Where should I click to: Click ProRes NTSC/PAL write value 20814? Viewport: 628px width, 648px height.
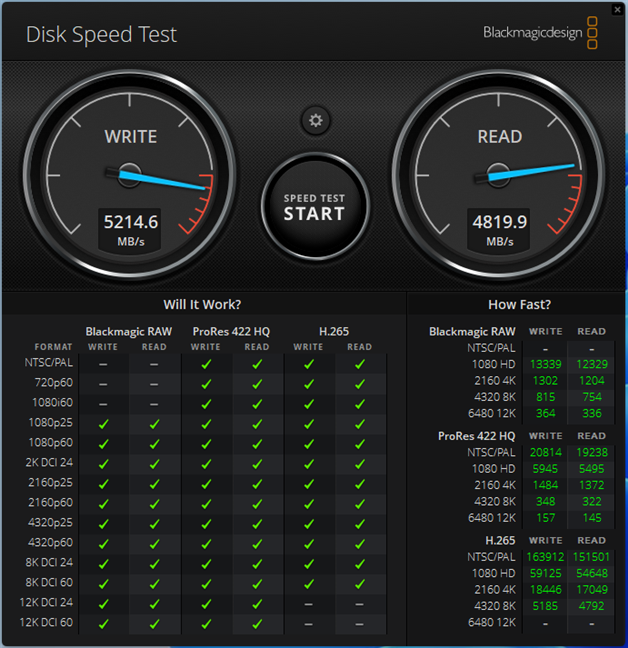point(545,453)
